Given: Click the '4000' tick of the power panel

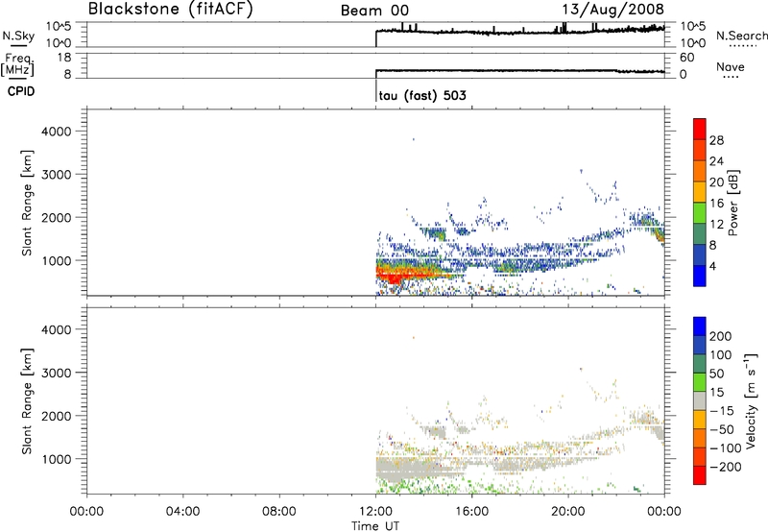Looking at the screenshot, I should coord(57,132).
